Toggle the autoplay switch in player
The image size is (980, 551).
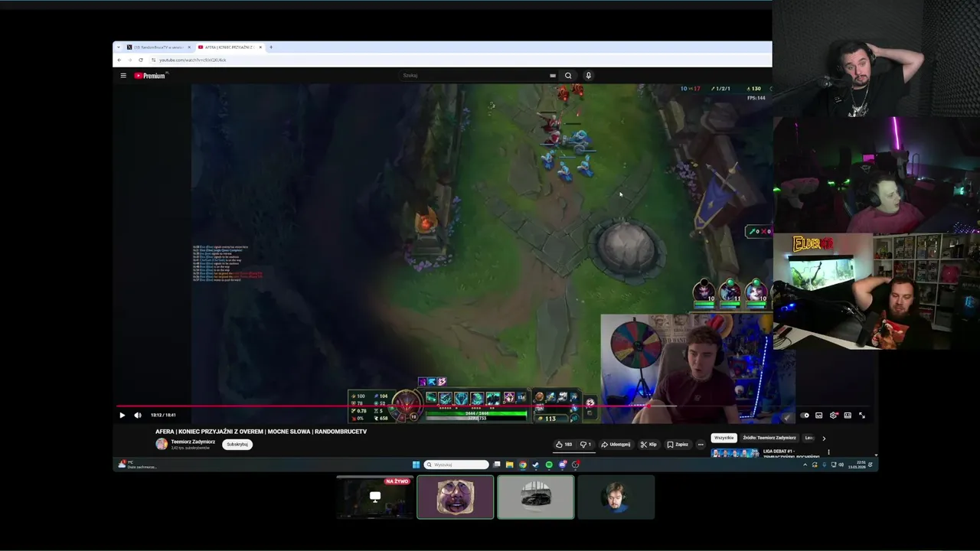tap(805, 416)
